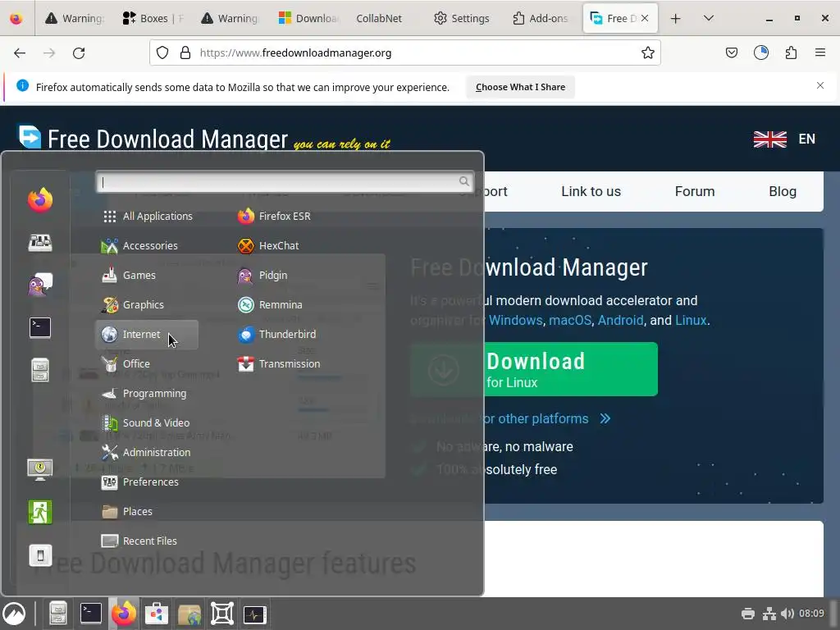Reload the current page
This screenshot has height=630, width=840.
pos(79,53)
